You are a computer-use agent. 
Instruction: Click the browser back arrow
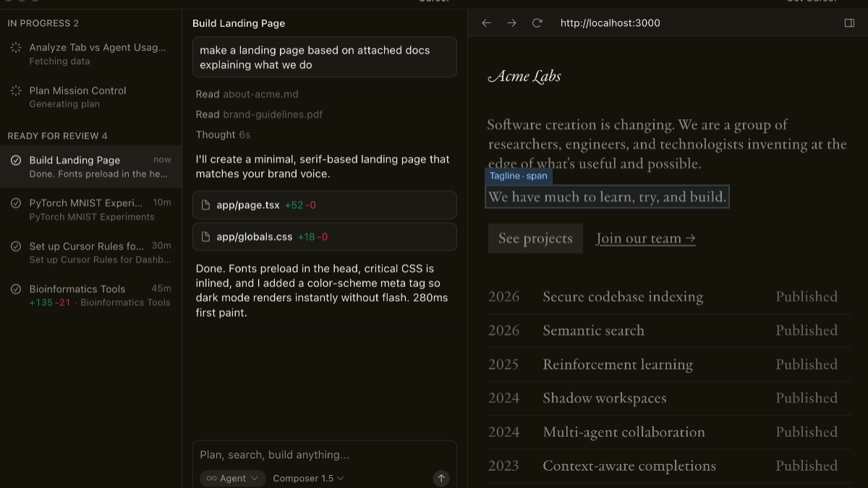(x=486, y=23)
